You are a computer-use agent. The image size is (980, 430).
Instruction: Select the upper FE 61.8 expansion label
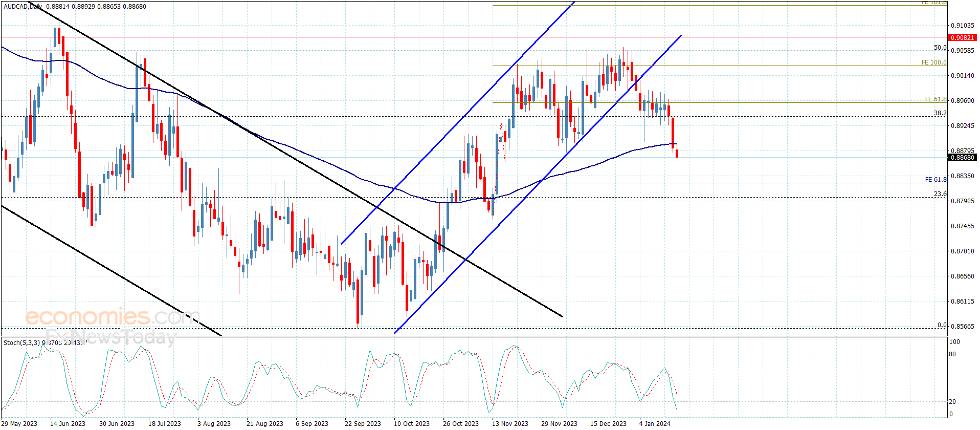click(x=936, y=99)
